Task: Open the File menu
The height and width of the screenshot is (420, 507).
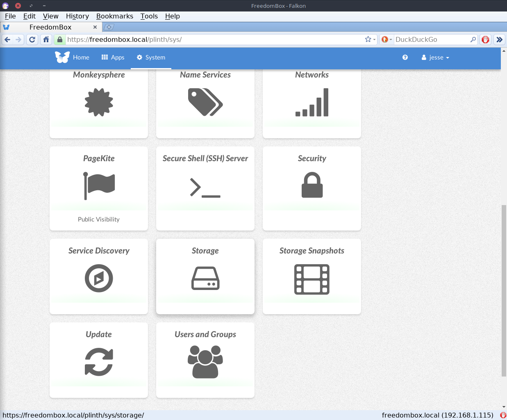Action: click(x=10, y=16)
